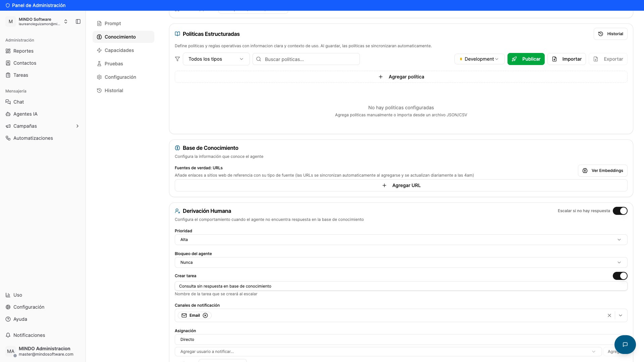The height and width of the screenshot is (362, 644).
Task: Click Agregar URL
Action: pyautogui.click(x=401, y=185)
